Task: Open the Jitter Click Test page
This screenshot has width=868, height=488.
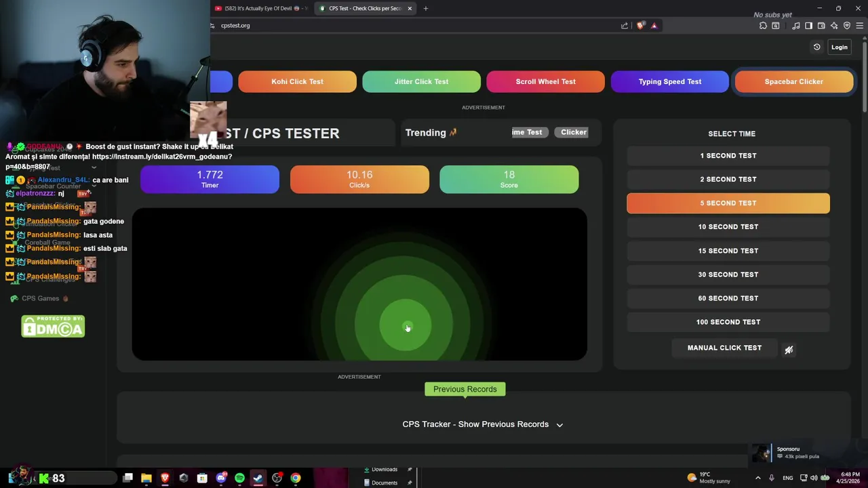Action: [421, 81]
